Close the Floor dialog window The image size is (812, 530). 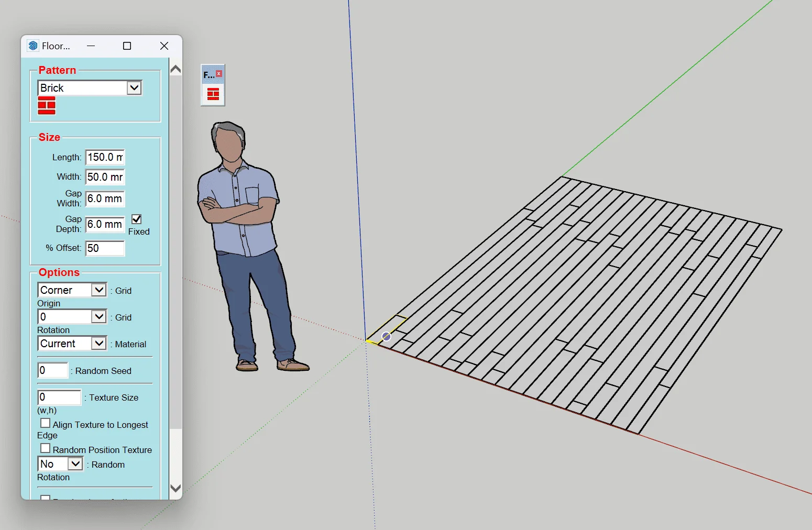164,46
